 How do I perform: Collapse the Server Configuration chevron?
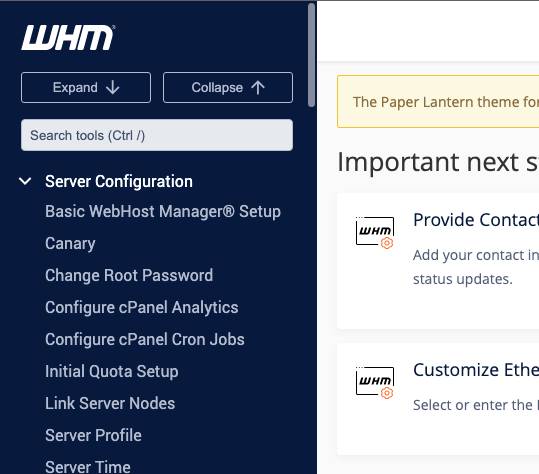[x=25, y=181]
